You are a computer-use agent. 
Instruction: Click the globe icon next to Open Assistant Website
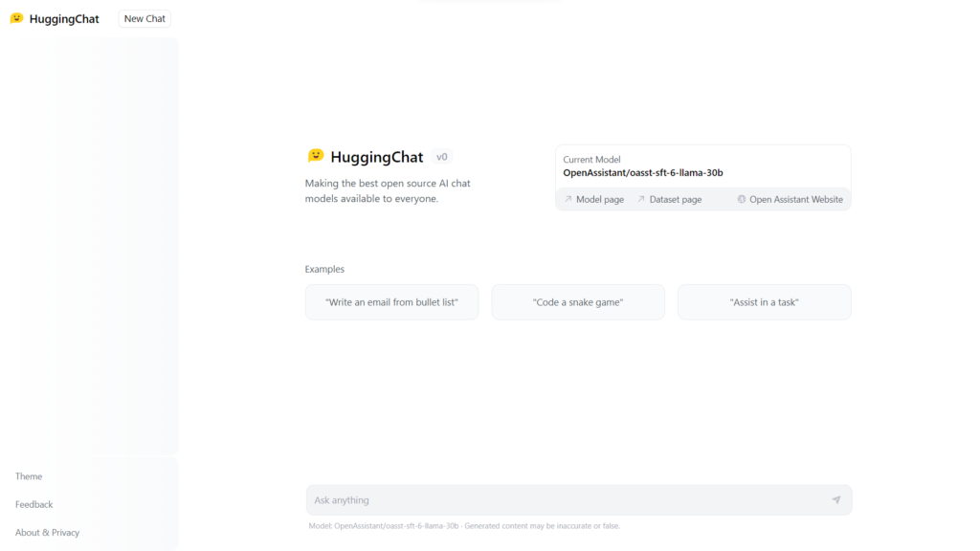741,199
